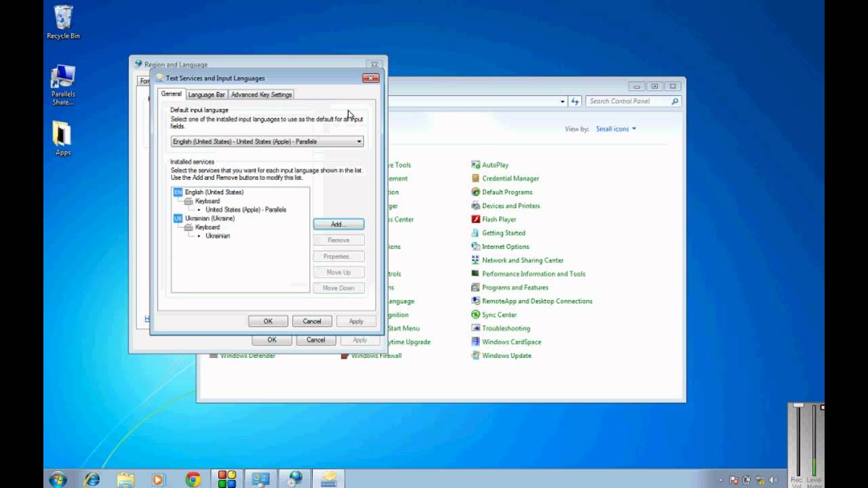Open the Default input language dropdown
This screenshot has width=868, height=488.
click(267, 141)
